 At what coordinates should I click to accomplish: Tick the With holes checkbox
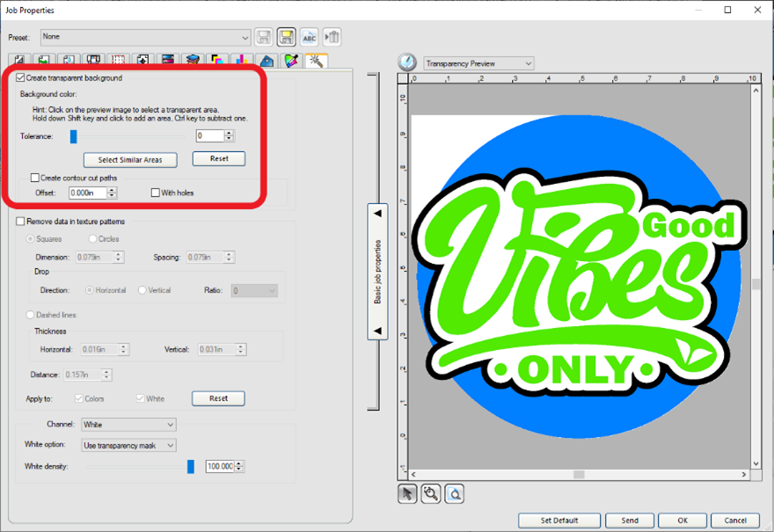point(156,193)
